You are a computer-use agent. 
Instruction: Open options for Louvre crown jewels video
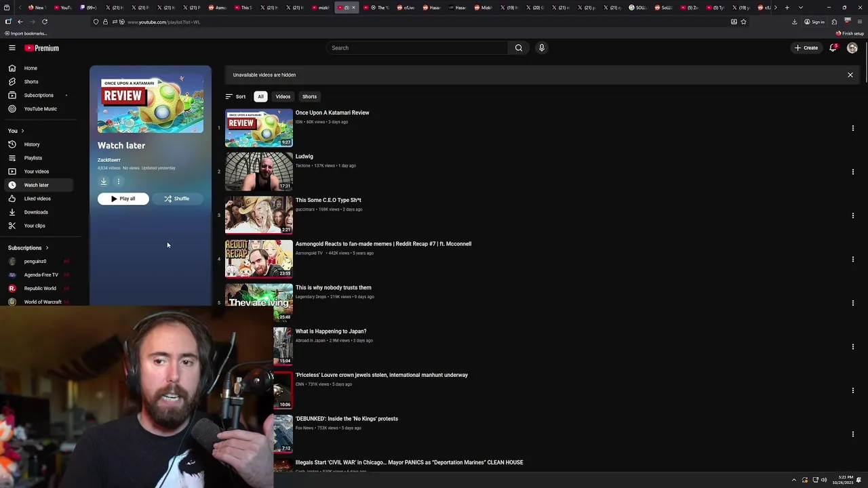point(852,390)
